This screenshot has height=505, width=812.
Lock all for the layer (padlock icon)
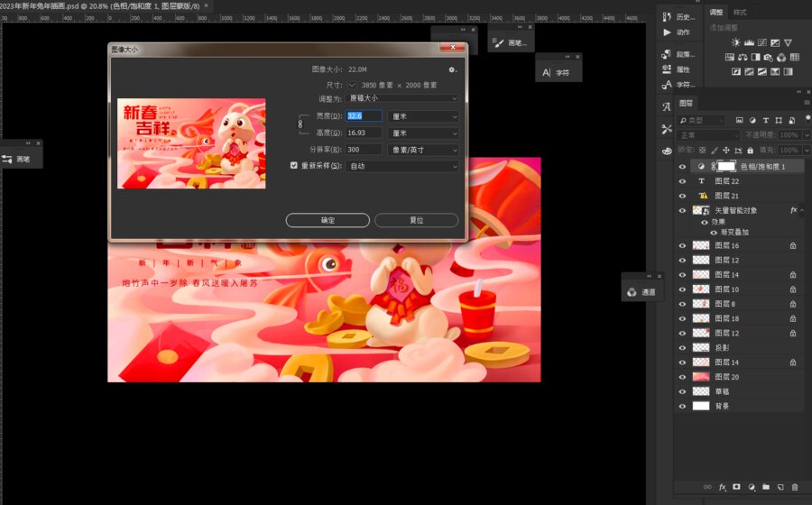point(750,150)
